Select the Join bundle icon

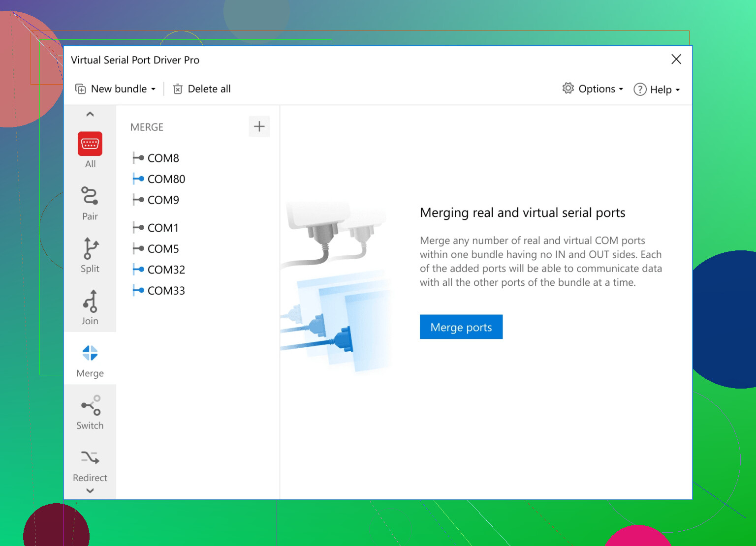point(90,301)
